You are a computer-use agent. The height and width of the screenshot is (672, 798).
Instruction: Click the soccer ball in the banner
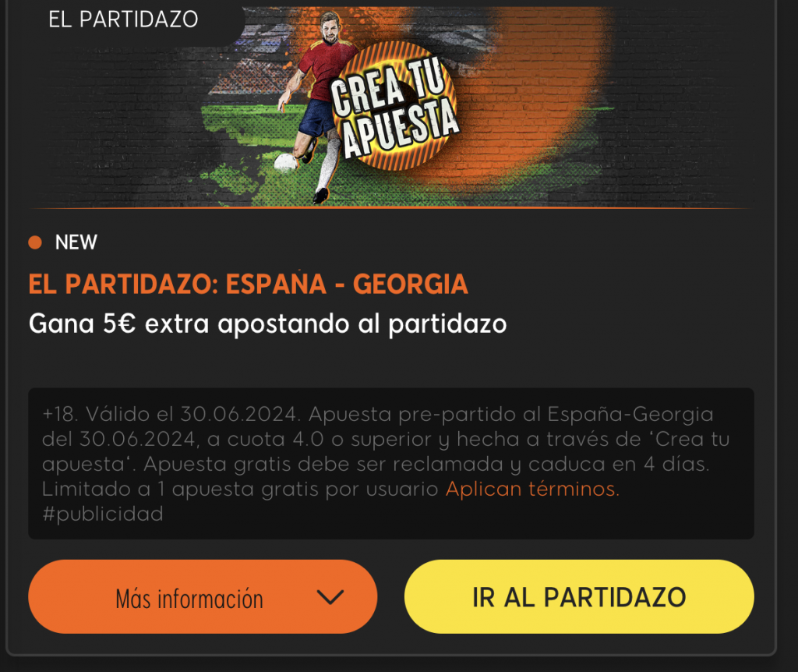(285, 162)
